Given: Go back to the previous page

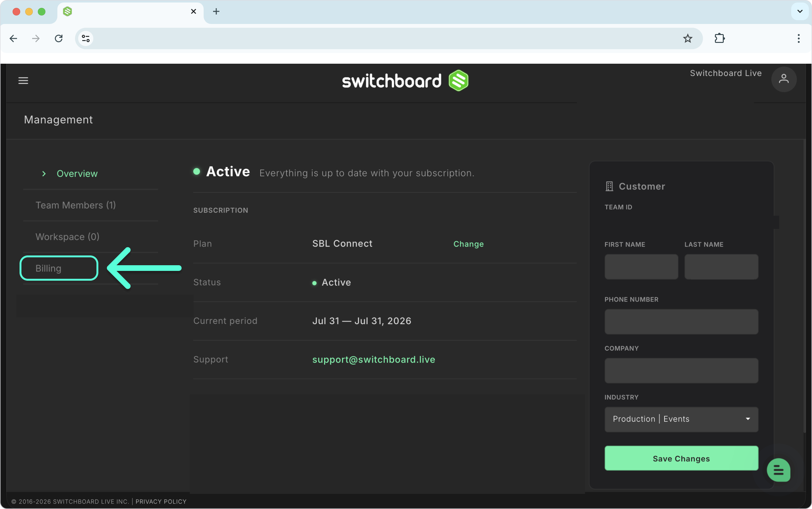Looking at the screenshot, I should (14, 38).
